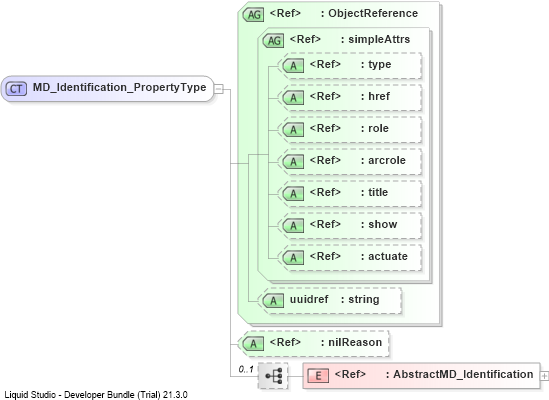The image size is (549, 400).
Task: Select the simpleAttrs attribute group label
Action: (x=379, y=39)
